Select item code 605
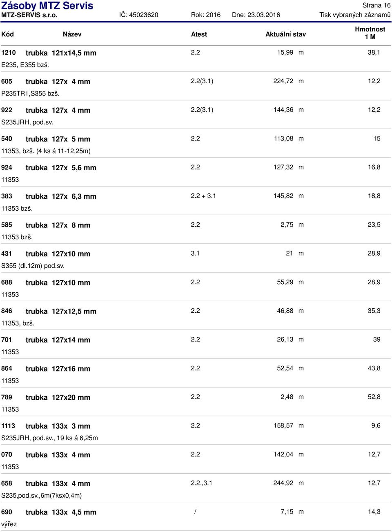392x532 pixels. [x=7, y=81]
